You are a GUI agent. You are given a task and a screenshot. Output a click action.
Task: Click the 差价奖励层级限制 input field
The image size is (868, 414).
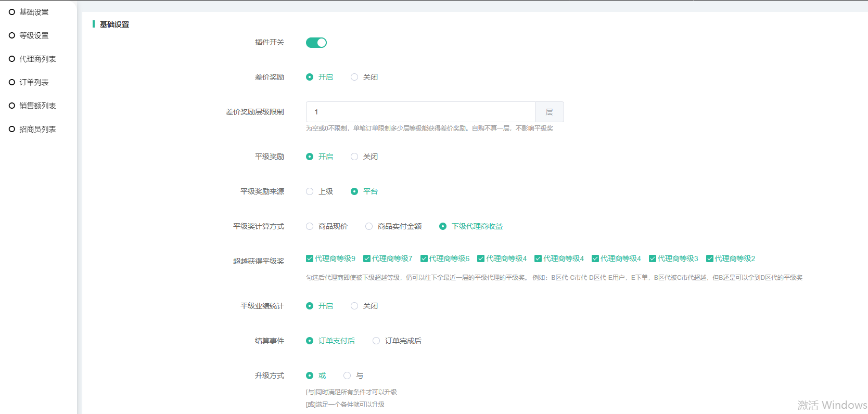pos(420,112)
